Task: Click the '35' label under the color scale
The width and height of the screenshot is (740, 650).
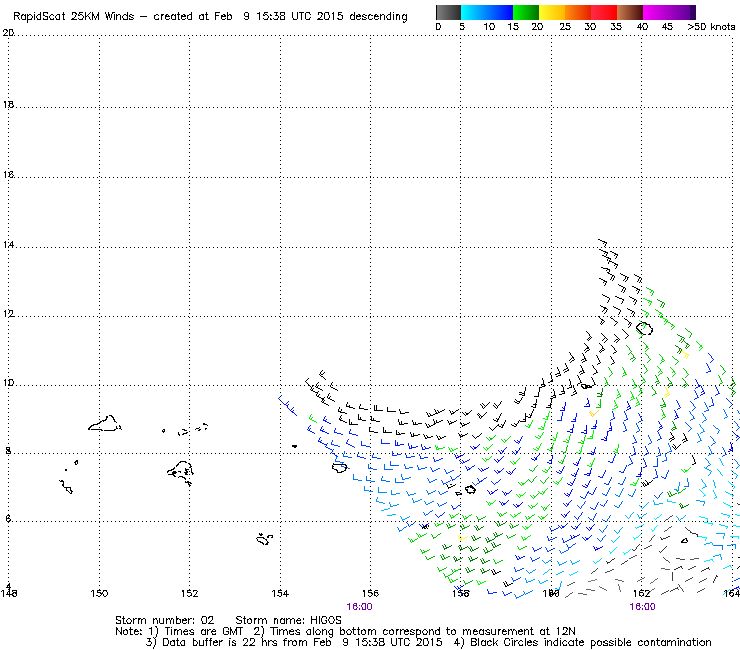Action: (616, 27)
